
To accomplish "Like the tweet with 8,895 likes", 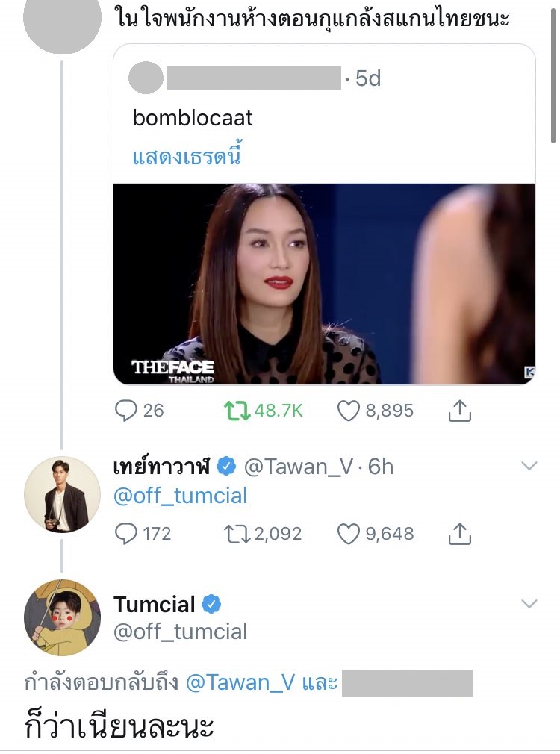I will point(349,410).
